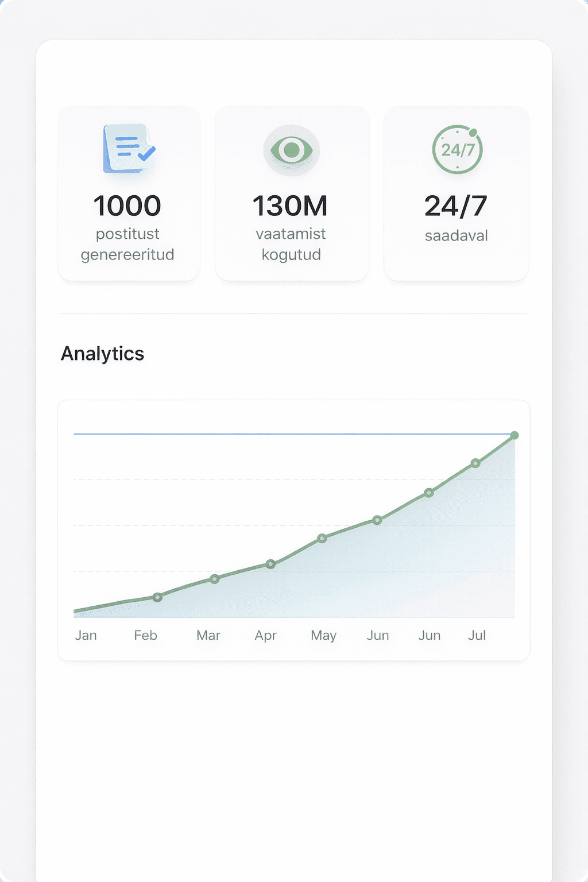The image size is (588, 882).
Task: Select the Jan month label
Action: (x=86, y=635)
